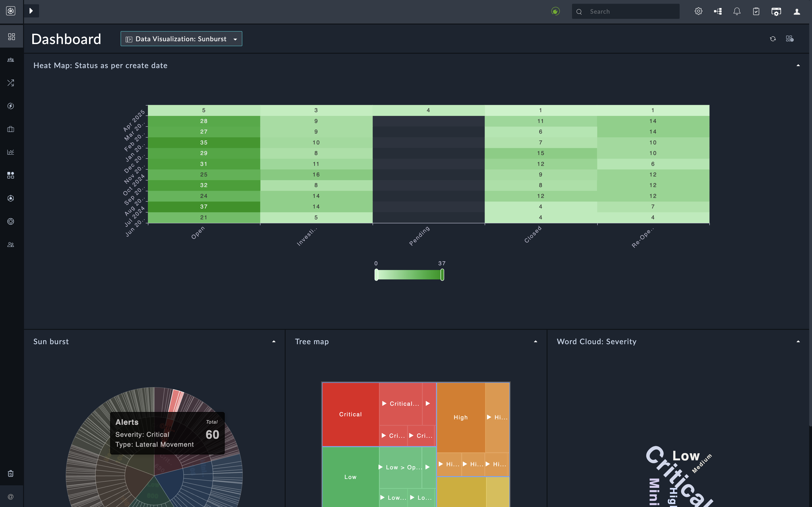Expand the sidebar with the arrow button
Viewport: 812px width, 507px height.
coord(31,11)
